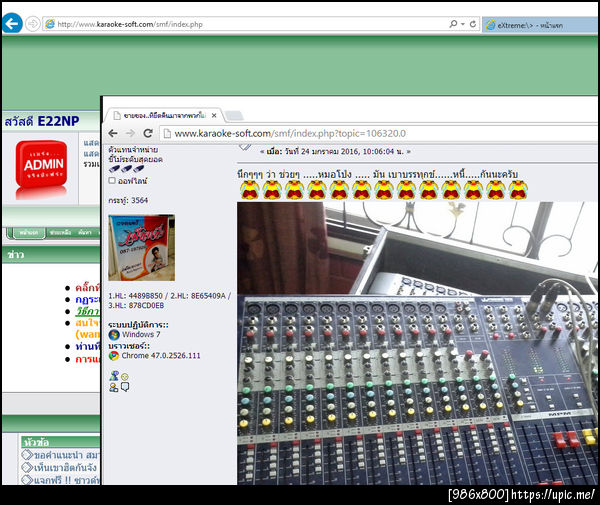Screen dimensions: 600x505
Task: Click the Chrome 47.0.2526.111 version text
Action: (161, 356)
